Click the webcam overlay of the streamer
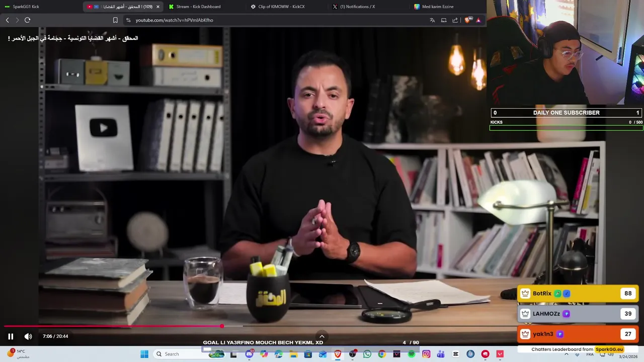This screenshot has width=644, height=362. tap(566, 52)
